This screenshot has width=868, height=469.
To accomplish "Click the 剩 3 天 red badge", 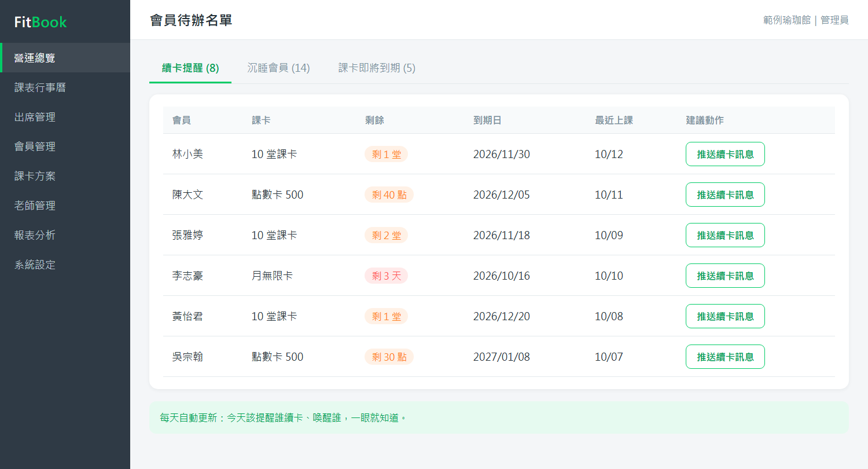I will (x=386, y=276).
